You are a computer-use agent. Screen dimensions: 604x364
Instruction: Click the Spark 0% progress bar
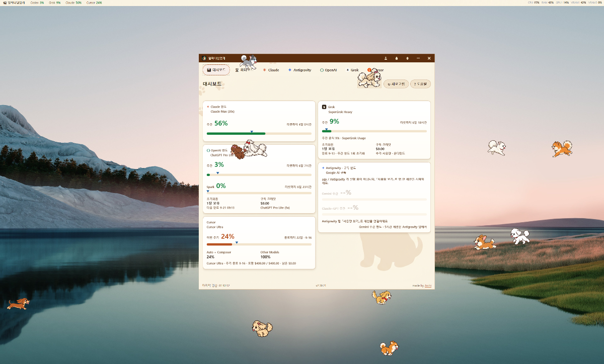point(259,193)
